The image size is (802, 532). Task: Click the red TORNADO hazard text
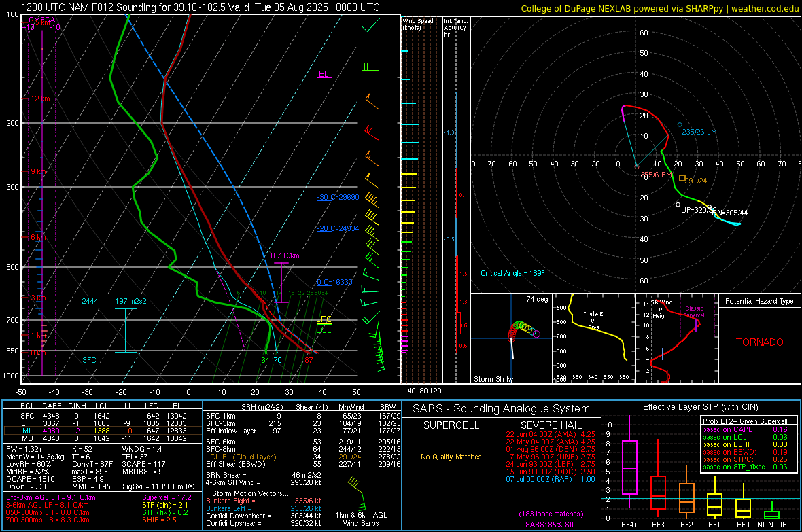760,342
